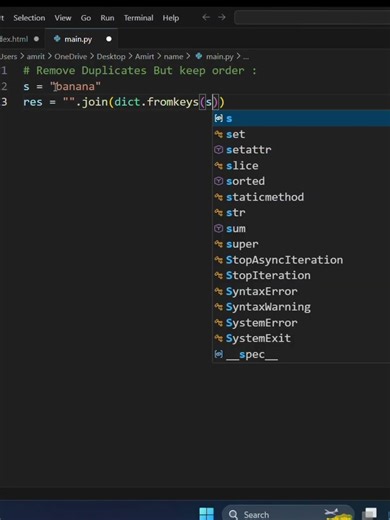The width and height of the screenshot is (390, 520).
Task: Click the Python file icon on main.py tab
Action: [57, 39]
